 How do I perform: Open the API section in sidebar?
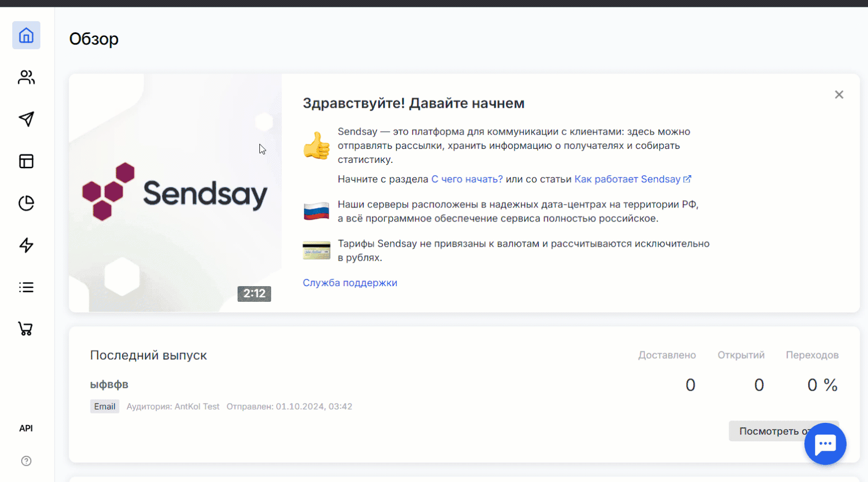(x=26, y=428)
